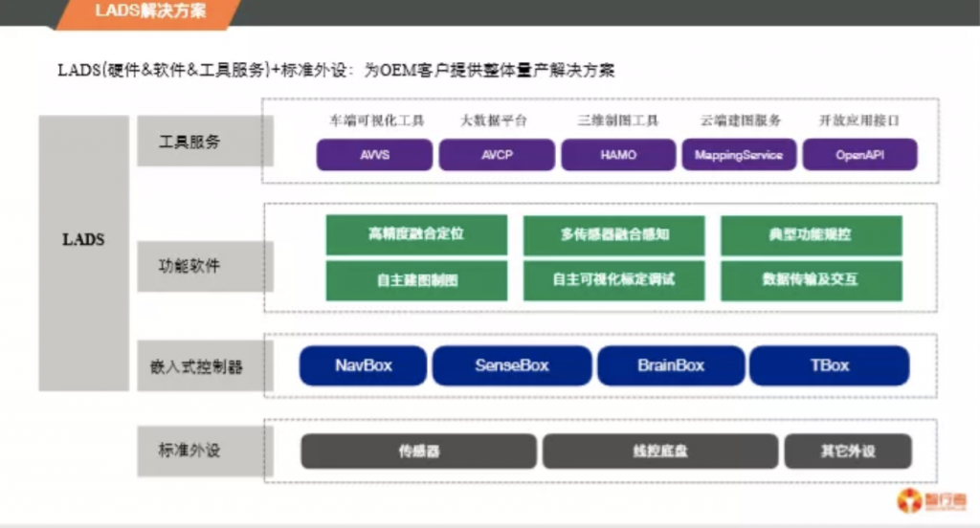The image size is (980, 528).
Task: Select the BrainBox blue button
Action: pyautogui.click(x=671, y=365)
